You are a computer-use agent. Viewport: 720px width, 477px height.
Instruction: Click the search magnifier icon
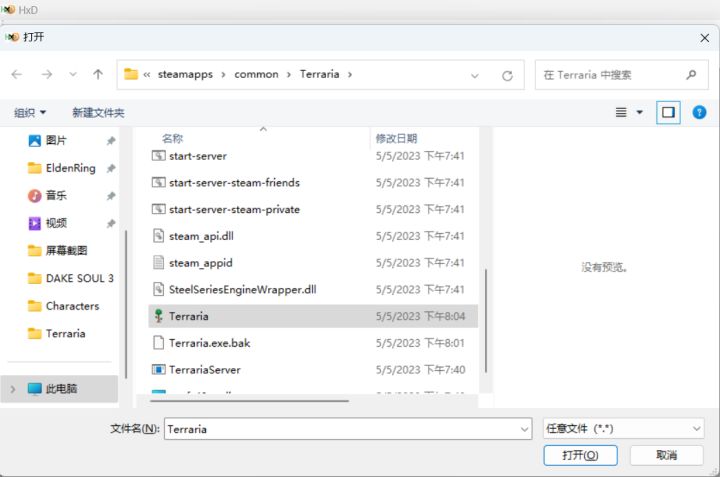coord(691,74)
